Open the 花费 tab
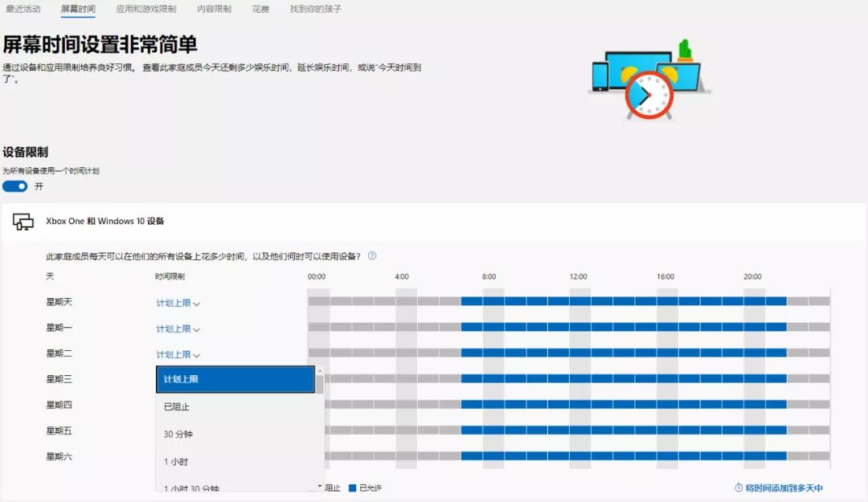868x502 pixels. coord(260,9)
